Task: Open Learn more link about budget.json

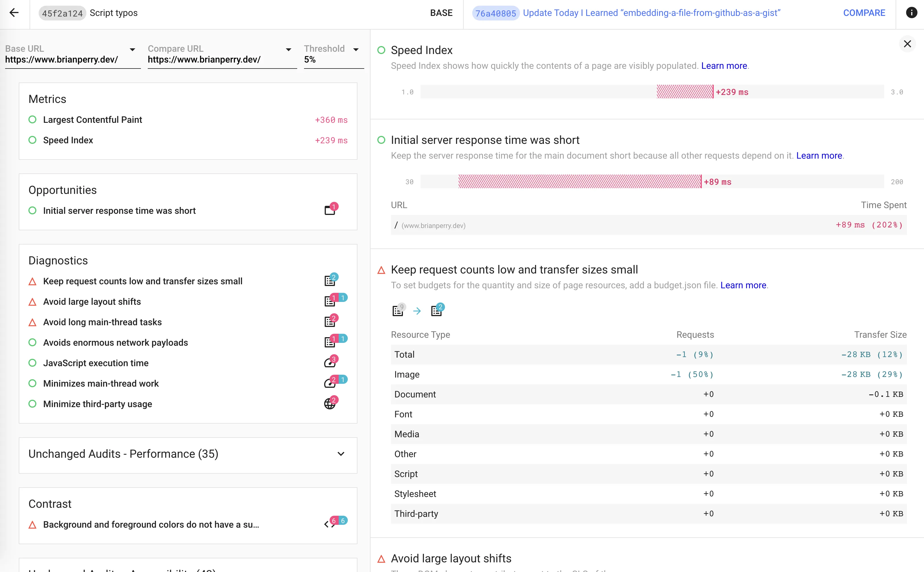Action: click(x=743, y=285)
